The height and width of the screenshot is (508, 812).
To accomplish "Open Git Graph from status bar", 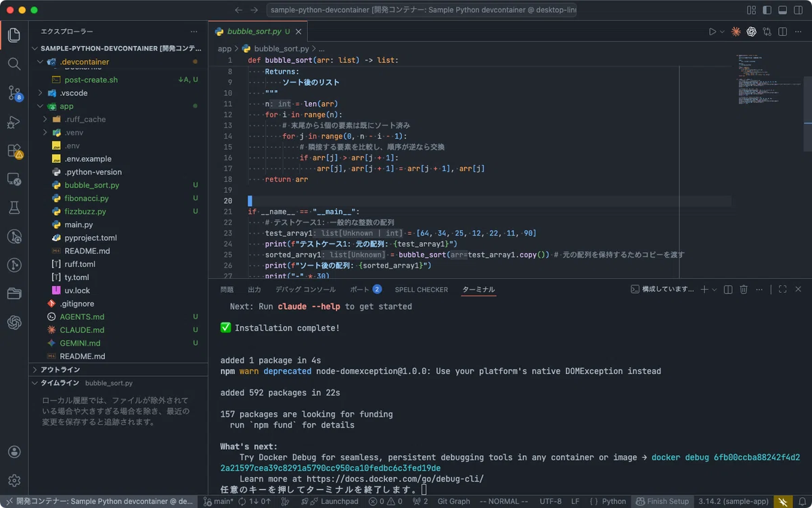I will [453, 501].
